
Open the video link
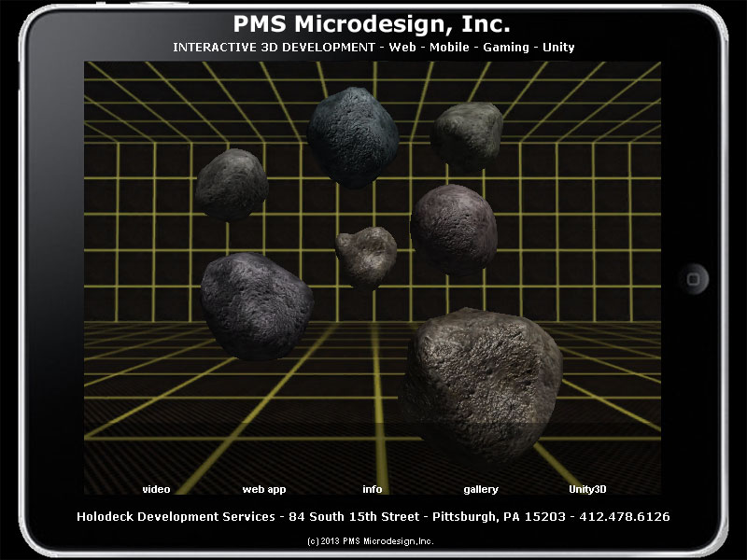tap(156, 489)
